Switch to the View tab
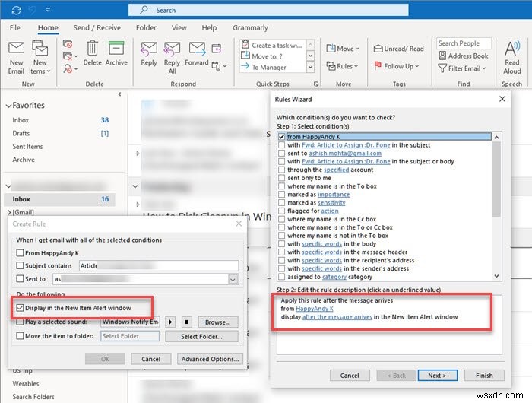 pos(179,28)
